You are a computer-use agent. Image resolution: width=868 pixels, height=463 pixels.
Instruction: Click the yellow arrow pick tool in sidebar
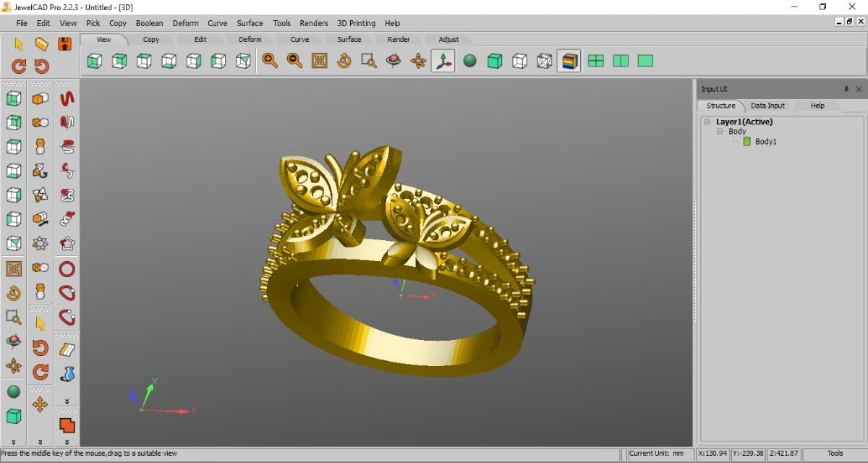40,323
